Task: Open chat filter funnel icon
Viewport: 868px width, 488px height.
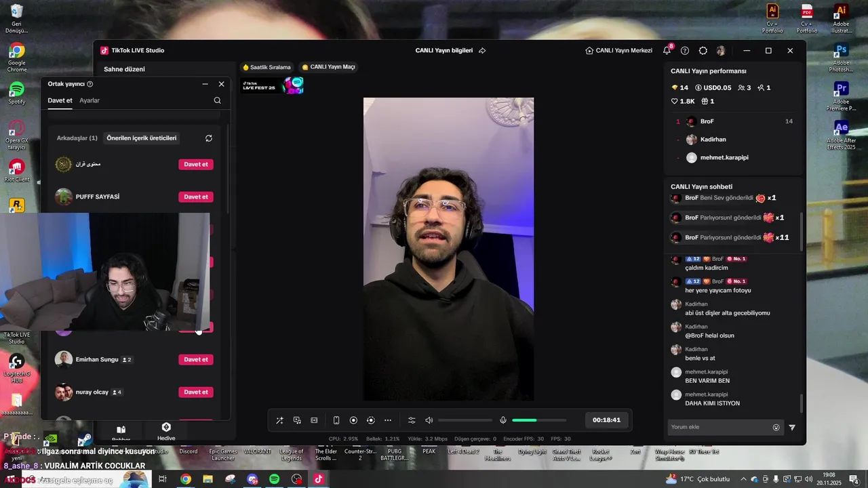Action: tap(792, 427)
